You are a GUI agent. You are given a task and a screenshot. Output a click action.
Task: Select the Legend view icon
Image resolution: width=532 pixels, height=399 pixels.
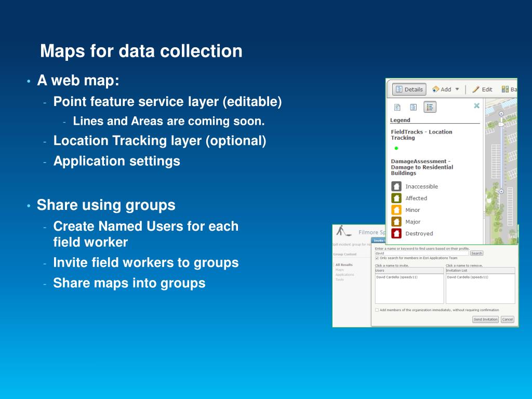[x=430, y=107]
